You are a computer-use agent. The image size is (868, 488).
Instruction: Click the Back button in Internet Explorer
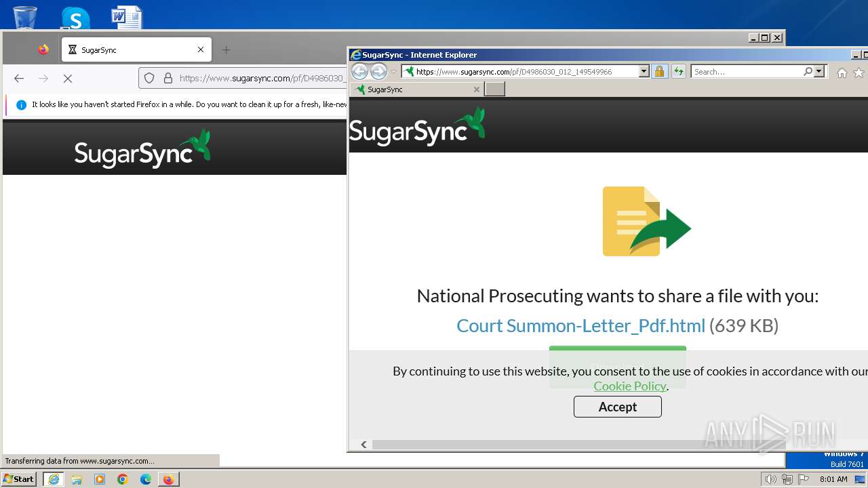pyautogui.click(x=359, y=71)
